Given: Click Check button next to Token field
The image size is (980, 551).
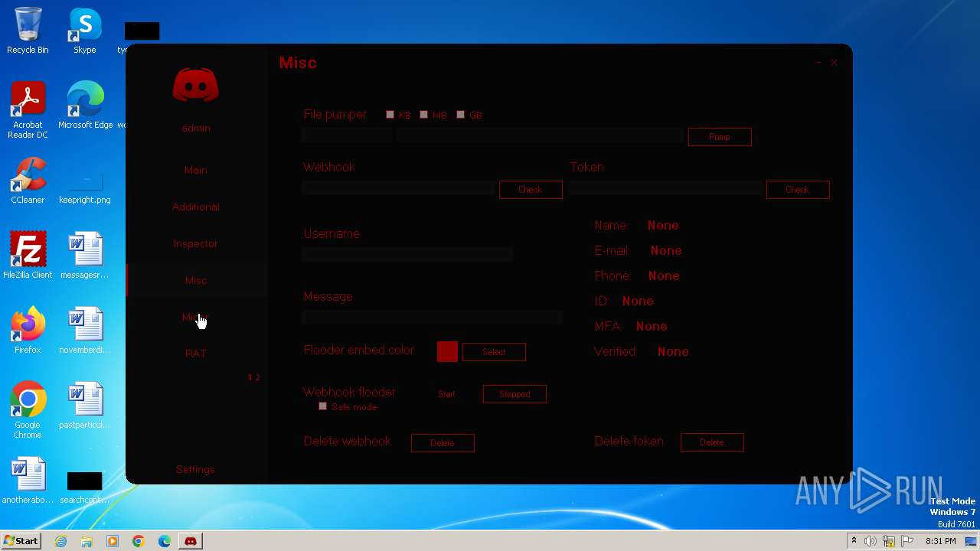Looking at the screenshot, I should 798,190.
